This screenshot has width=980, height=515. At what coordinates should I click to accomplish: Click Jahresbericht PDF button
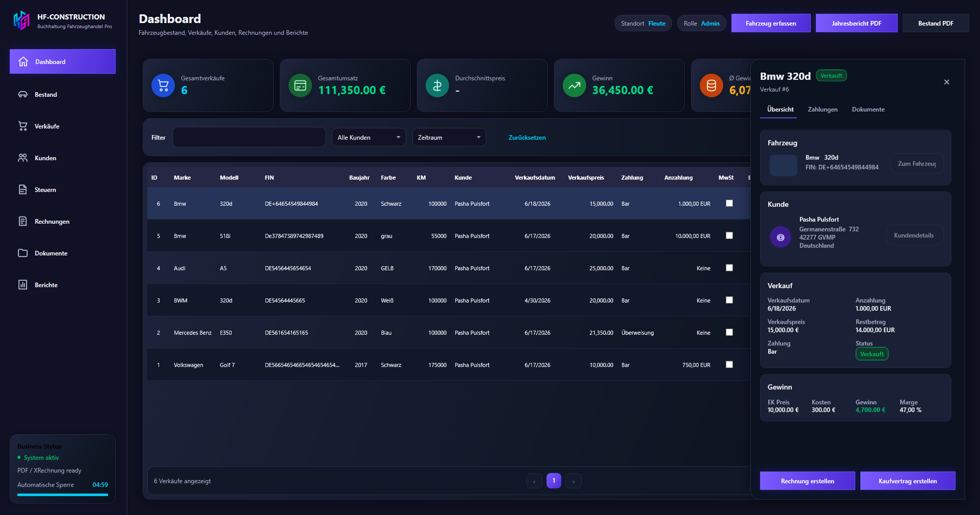[x=856, y=23]
